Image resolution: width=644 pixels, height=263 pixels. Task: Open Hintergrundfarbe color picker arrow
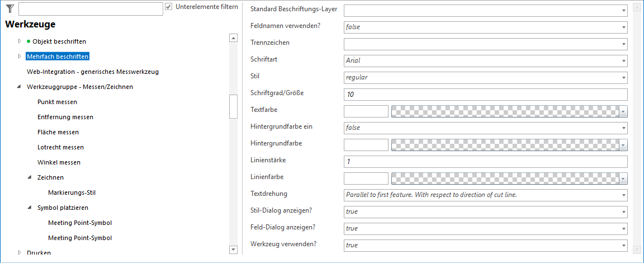tap(623, 145)
